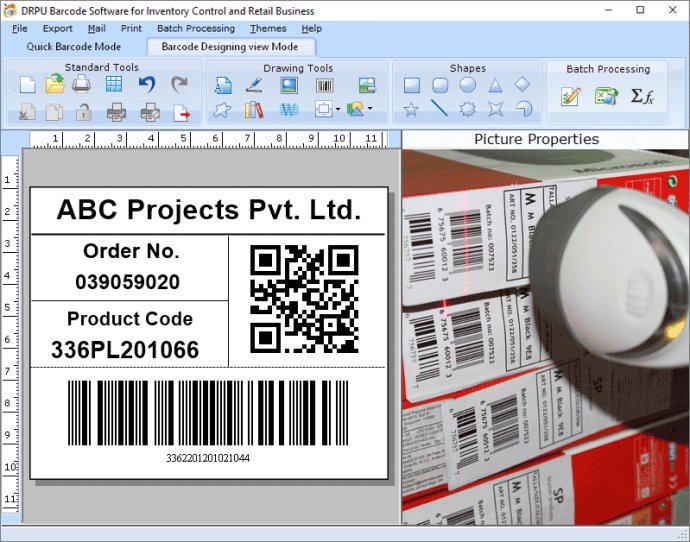Draw a rectangle shape
This screenshot has height=542, width=690.
pyautogui.click(x=412, y=85)
